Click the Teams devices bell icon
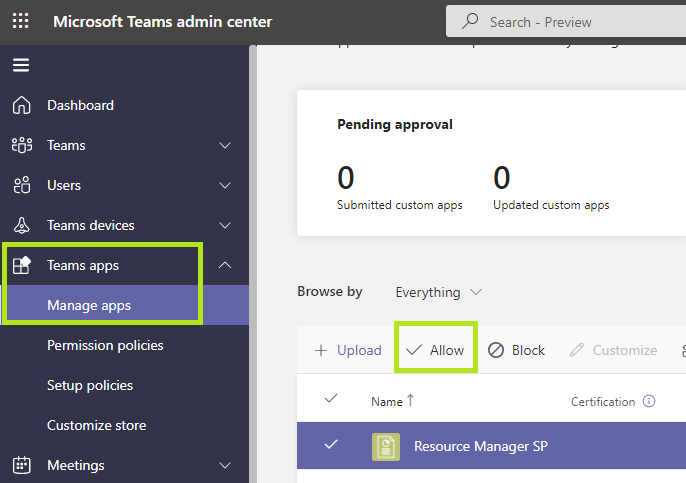This screenshot has height=483, width=686. coord(21,225)
